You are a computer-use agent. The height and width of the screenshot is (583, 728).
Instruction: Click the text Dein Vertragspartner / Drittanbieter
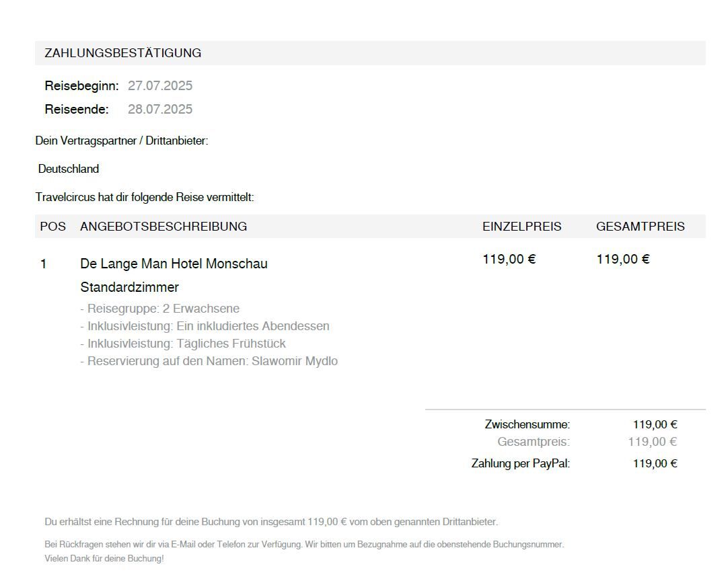122,141
